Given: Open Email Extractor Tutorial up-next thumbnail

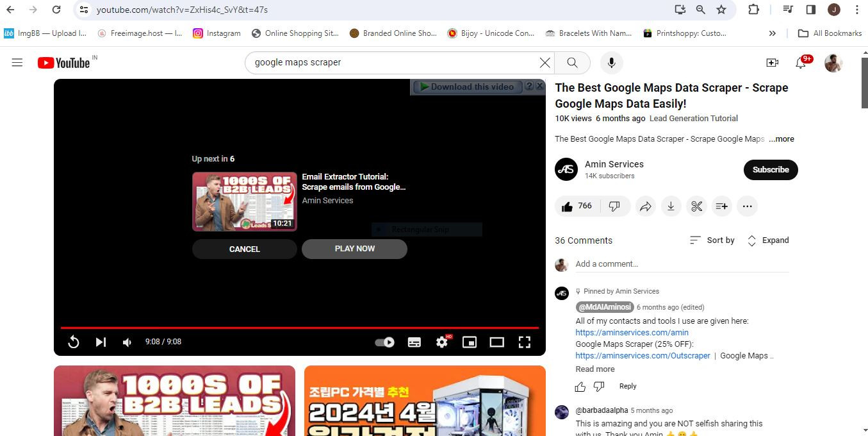Looking at the screenshot, I should (x=245, y=201).
